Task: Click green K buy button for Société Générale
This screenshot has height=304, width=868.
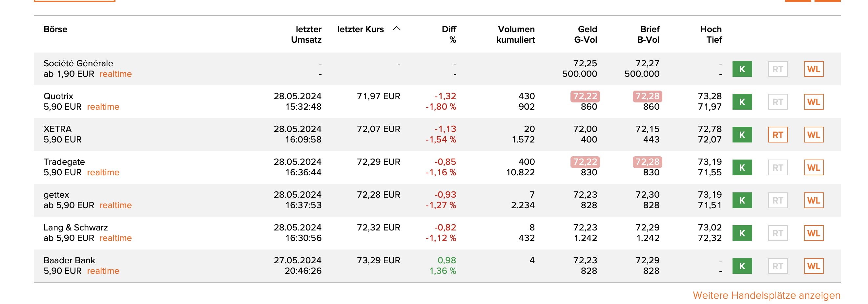Action: point(742,69)
